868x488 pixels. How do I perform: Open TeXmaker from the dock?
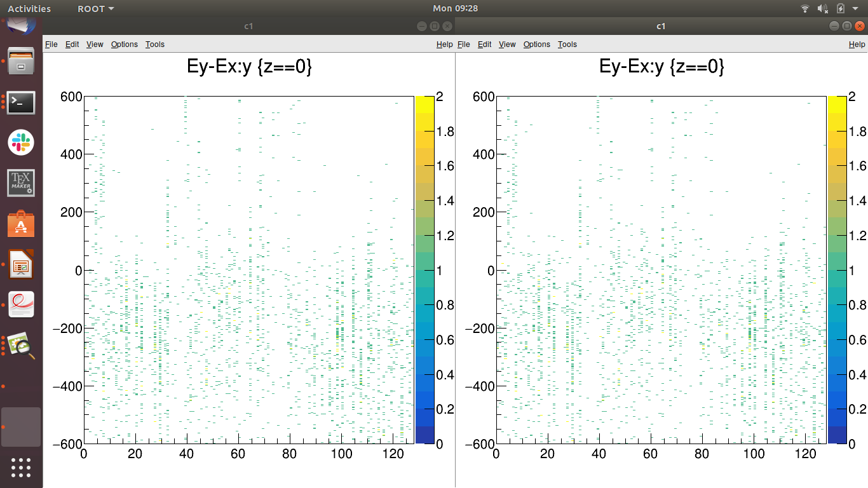click(22, 183)
